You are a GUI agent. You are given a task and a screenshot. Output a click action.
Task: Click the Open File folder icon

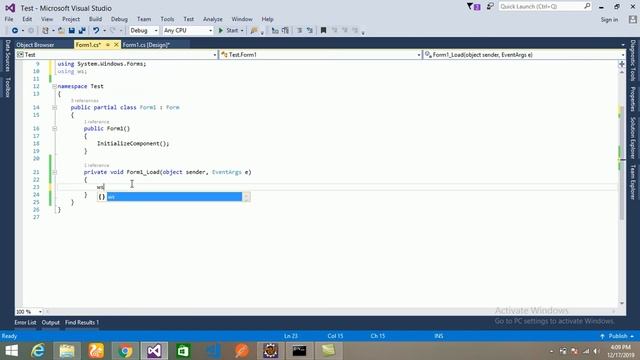tap(61, 31)
